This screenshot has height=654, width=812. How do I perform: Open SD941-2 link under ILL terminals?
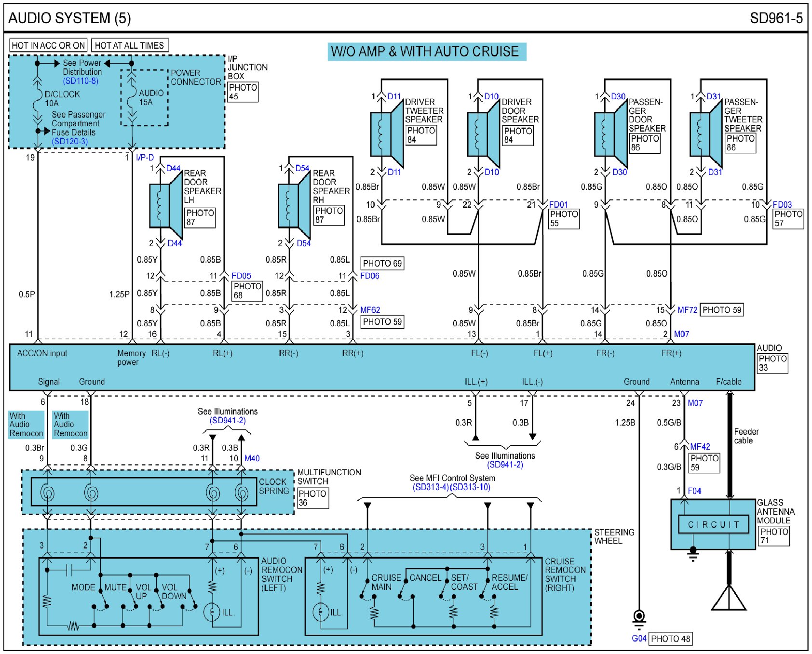coord(505,465)
